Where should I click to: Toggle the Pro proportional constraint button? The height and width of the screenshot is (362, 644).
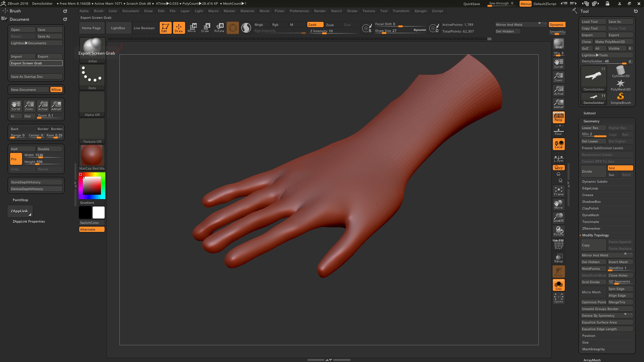pyautogui.click(x=16, y=159)
